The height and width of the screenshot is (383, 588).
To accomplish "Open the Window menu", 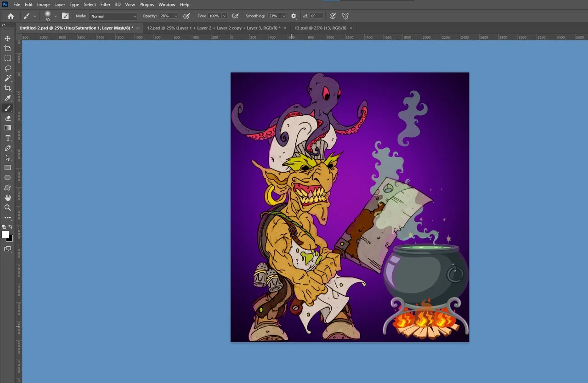I will (x=167, y=5).
